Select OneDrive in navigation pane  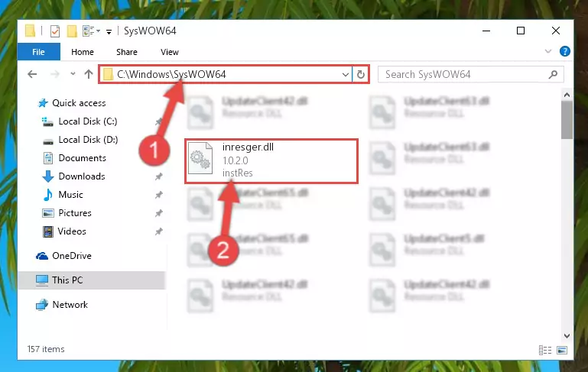pos(72,255)
